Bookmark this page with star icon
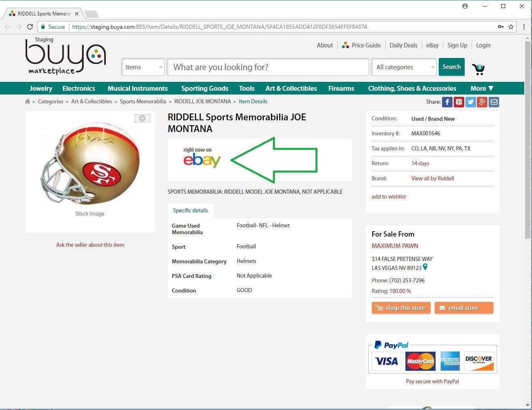The height and width of the screenshot is (410, 532). coord(511,27)
